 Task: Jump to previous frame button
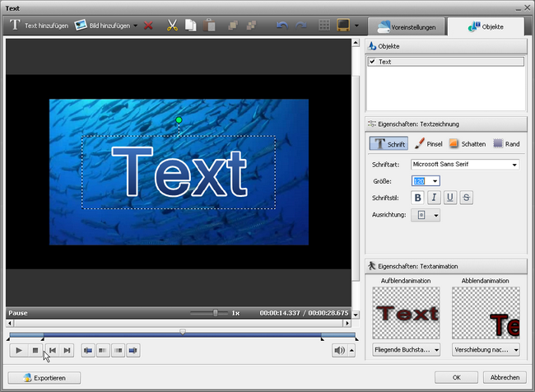point(53,350)
